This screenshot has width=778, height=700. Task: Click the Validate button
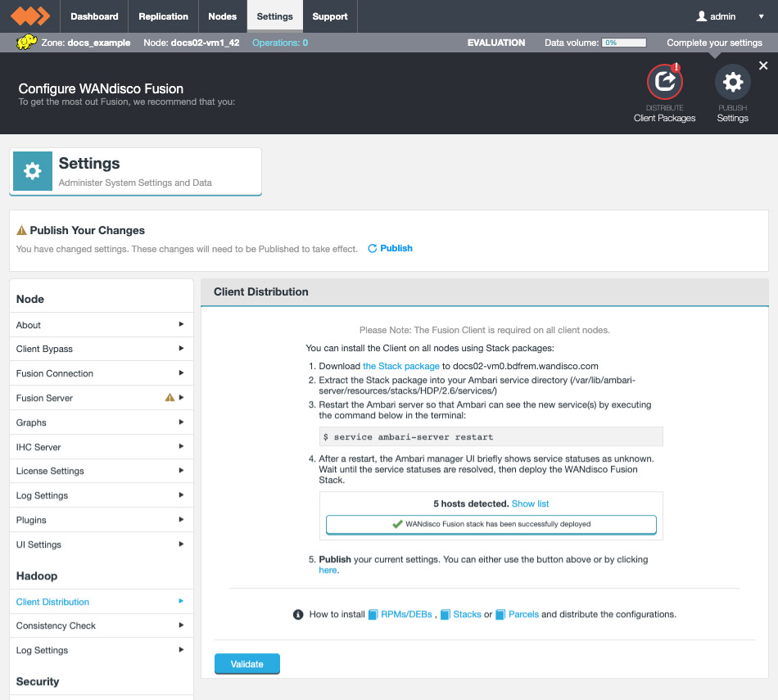[247, 664]
